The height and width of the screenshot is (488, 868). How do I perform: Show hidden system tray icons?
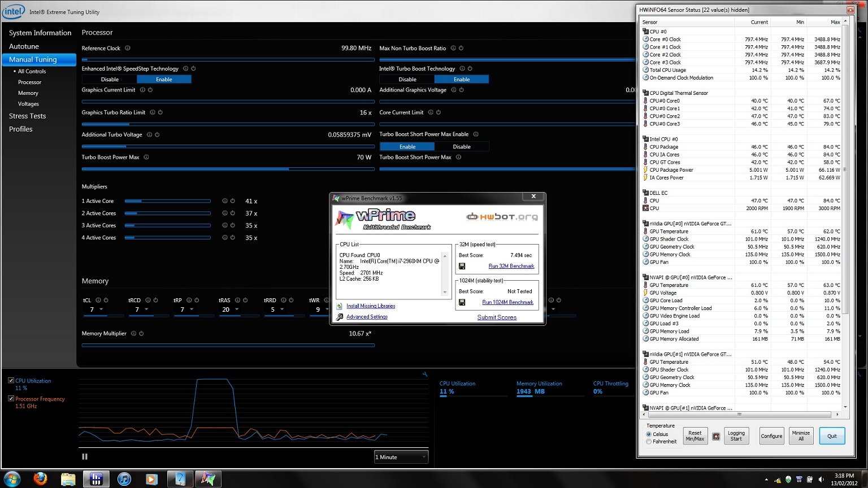[x=767, y=480]
